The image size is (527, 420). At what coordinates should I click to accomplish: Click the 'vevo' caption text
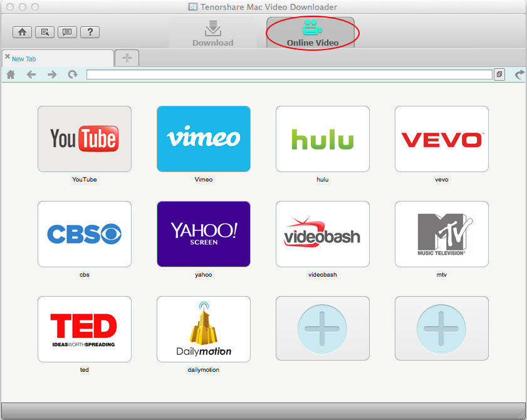pos(442,180)
